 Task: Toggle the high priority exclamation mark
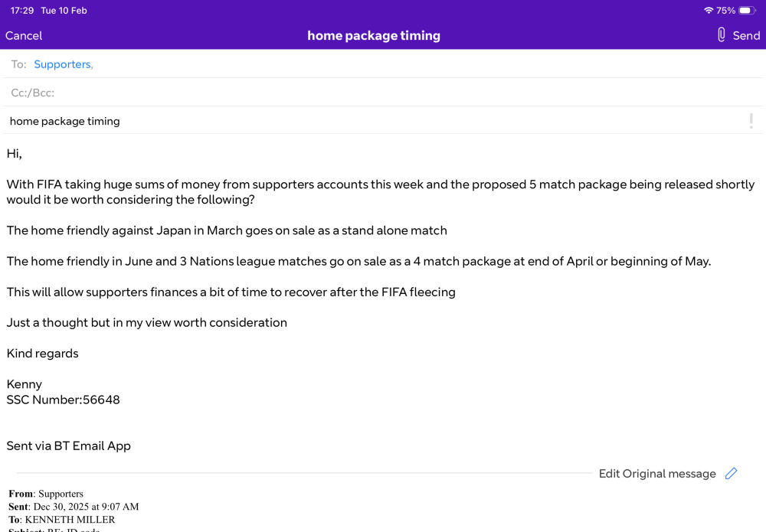(x=751, y=121)
